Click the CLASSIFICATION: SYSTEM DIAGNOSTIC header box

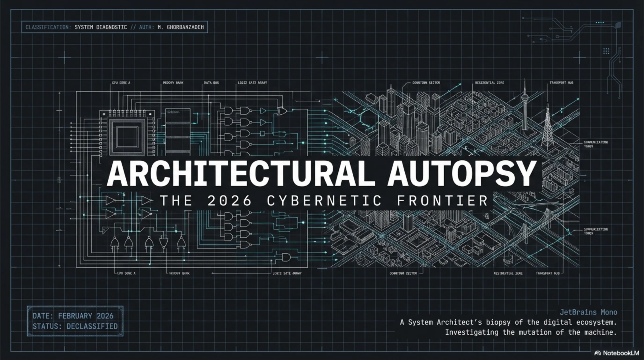114,27
